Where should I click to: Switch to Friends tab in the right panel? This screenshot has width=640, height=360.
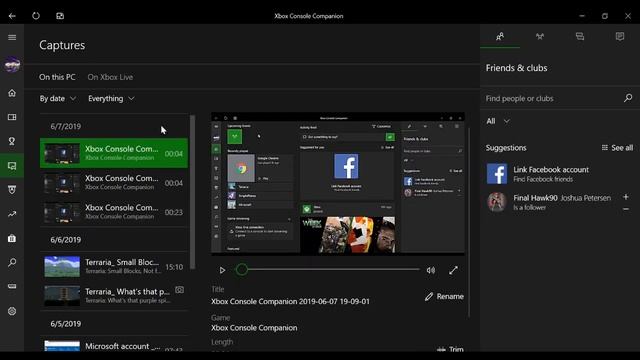coord(500,37)
